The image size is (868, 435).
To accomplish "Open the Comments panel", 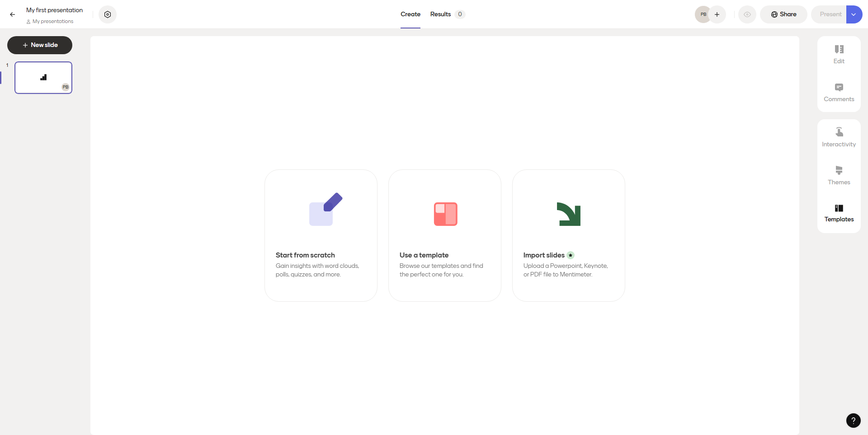I will tap(839, 92).
